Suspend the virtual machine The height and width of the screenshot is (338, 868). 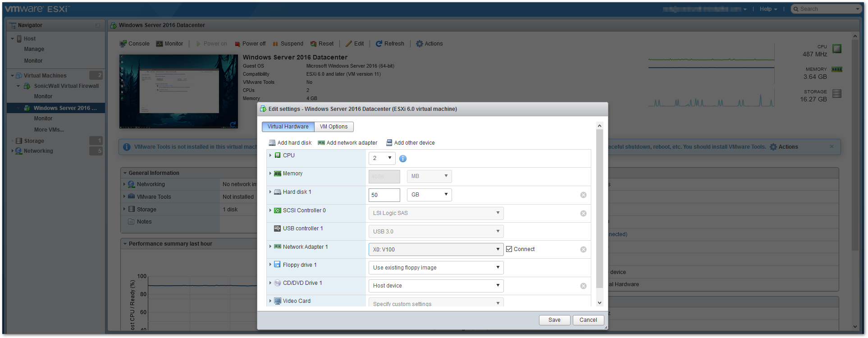tap(288, 44)
